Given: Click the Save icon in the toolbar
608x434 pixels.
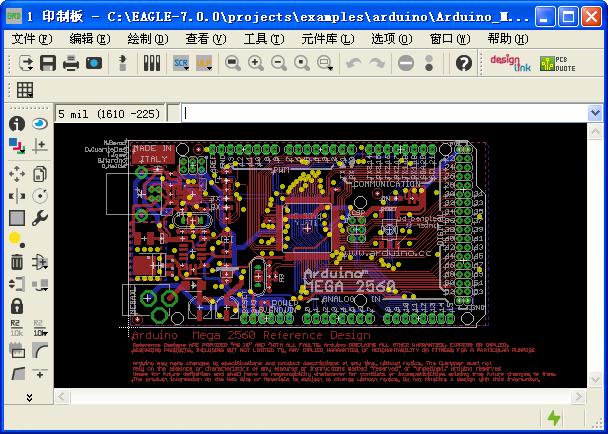Looking at the screenshot, I should pyautogui.click(x=49, y=63).
